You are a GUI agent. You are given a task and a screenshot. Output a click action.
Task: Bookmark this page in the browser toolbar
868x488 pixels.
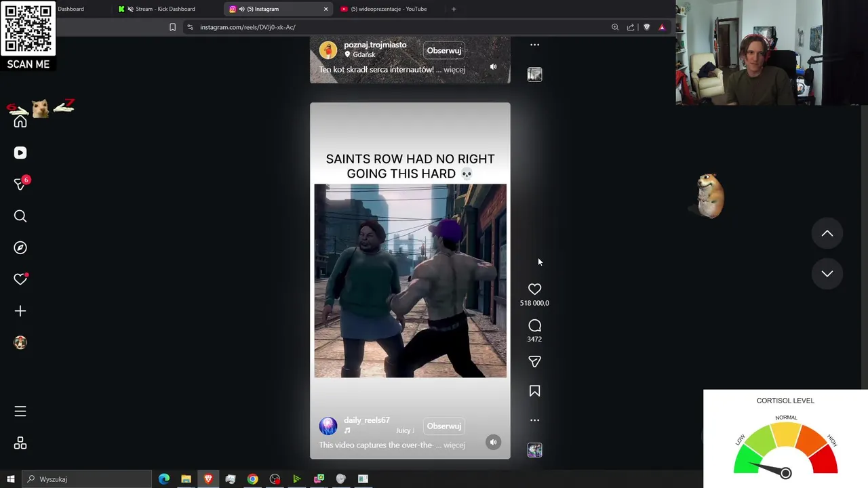point(172,27)
